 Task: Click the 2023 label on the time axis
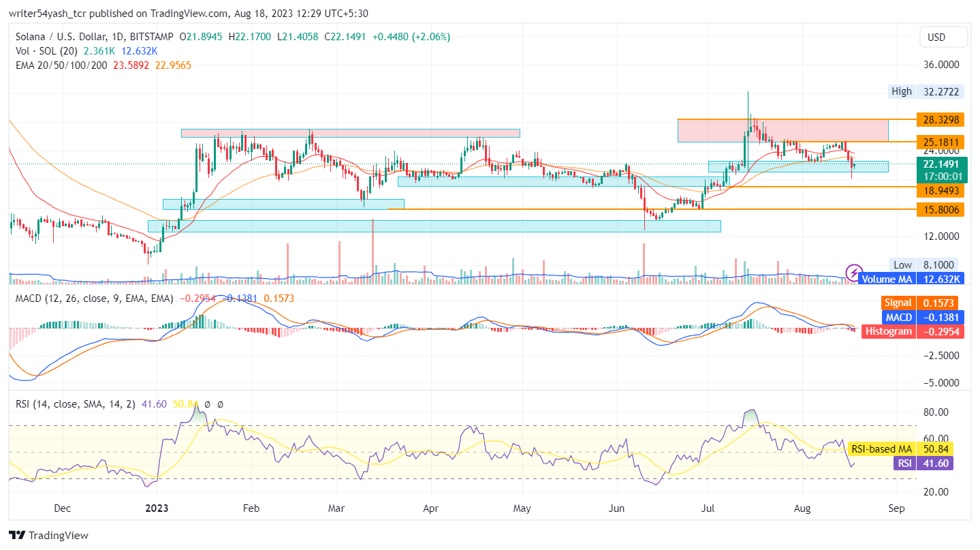coord(157,508)
